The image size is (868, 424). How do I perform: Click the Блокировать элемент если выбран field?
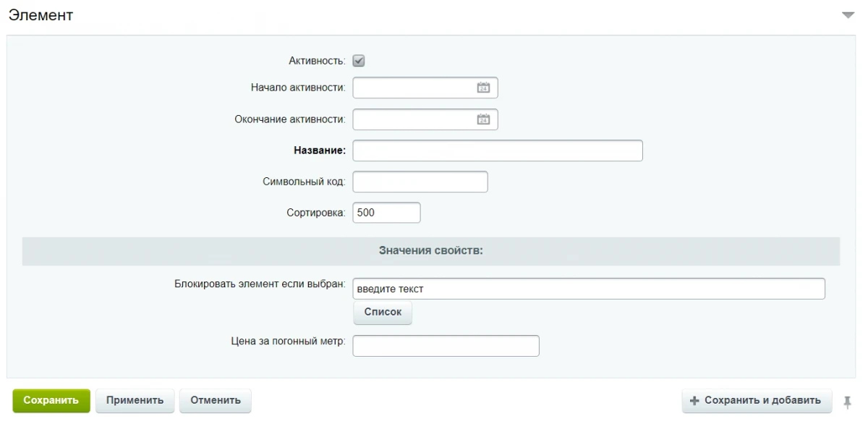tap(589, 289)
